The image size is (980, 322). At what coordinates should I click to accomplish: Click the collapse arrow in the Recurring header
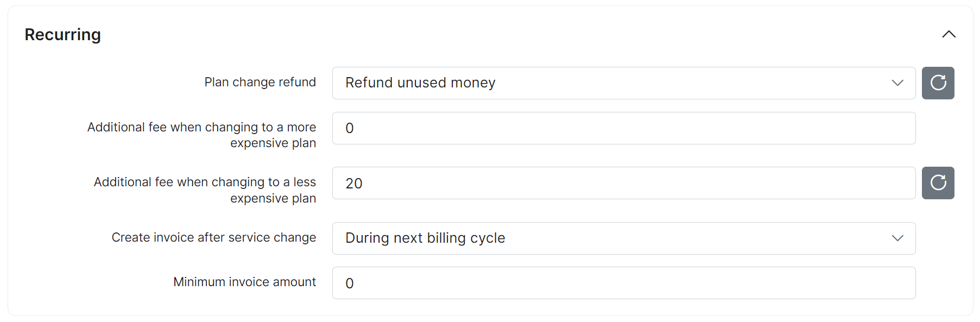tap(949, 34)
